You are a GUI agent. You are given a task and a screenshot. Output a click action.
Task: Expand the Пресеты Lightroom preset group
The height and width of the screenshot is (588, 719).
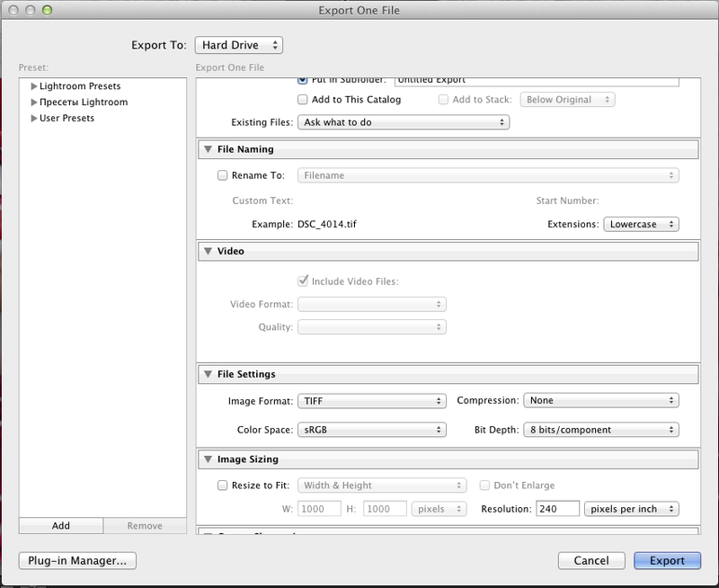[x=34, y=102]
